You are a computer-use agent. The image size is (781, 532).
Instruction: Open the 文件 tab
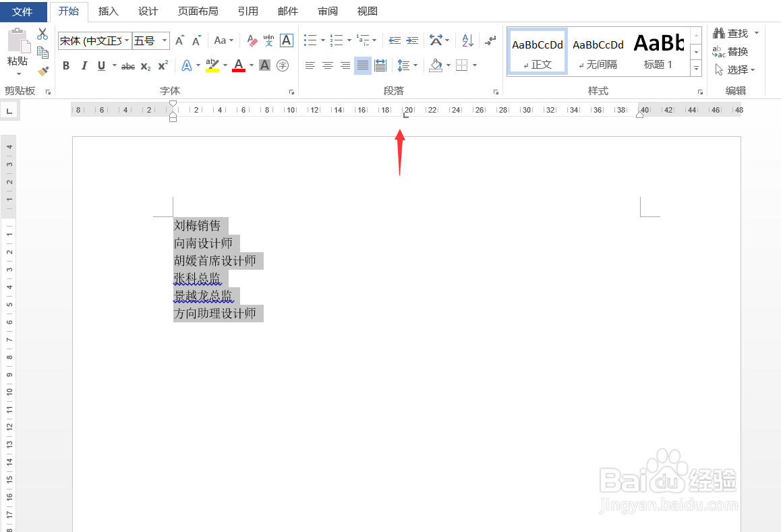tap(22, 11)
